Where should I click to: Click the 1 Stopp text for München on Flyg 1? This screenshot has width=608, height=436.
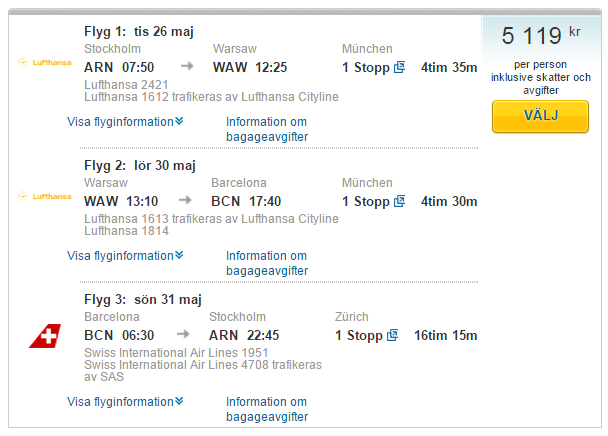click(366, 67)
